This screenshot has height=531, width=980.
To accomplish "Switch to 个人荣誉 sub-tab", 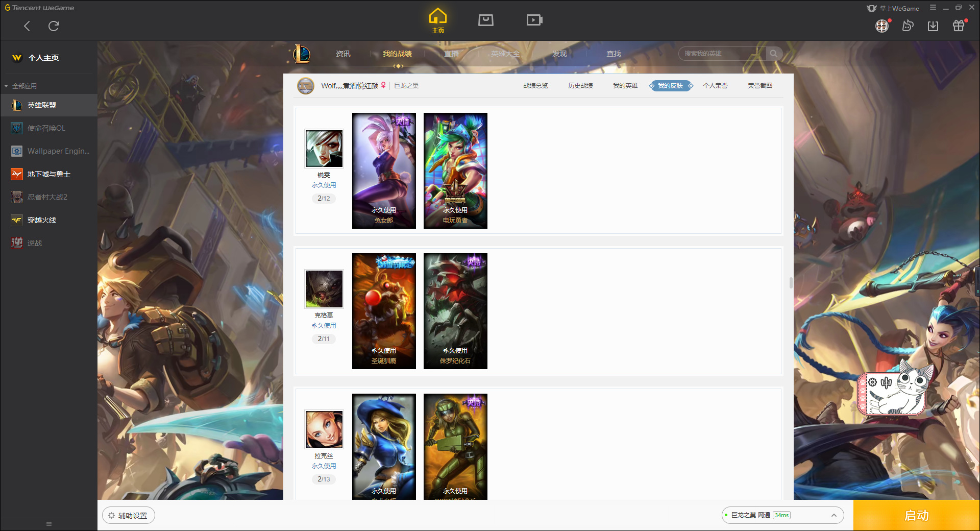I will (715, 86).
